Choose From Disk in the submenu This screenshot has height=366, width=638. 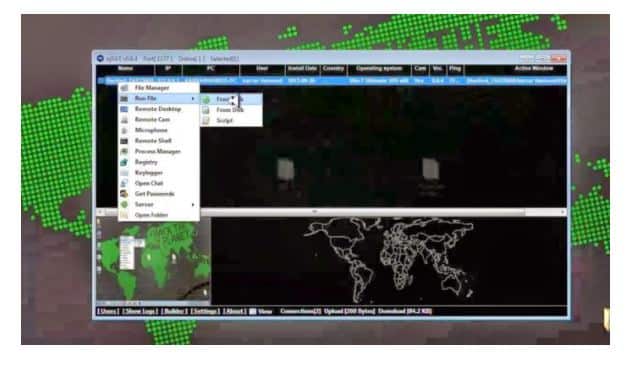pyautogui.click(x=231, y=110)
